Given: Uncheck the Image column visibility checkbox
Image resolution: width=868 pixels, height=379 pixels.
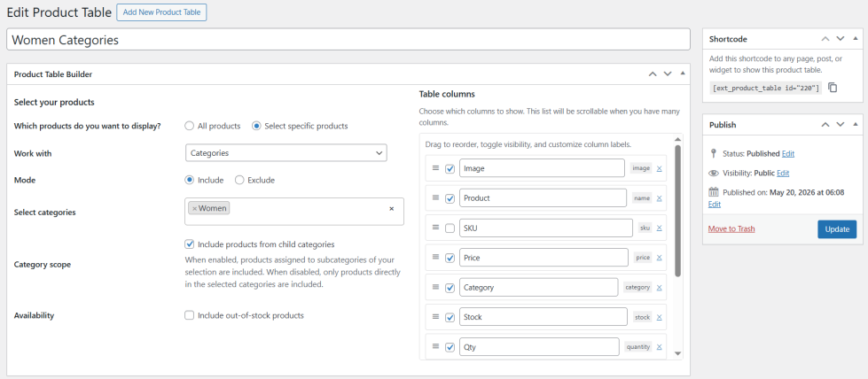Looking at the screenshot, I should click(x=450, y=168).
